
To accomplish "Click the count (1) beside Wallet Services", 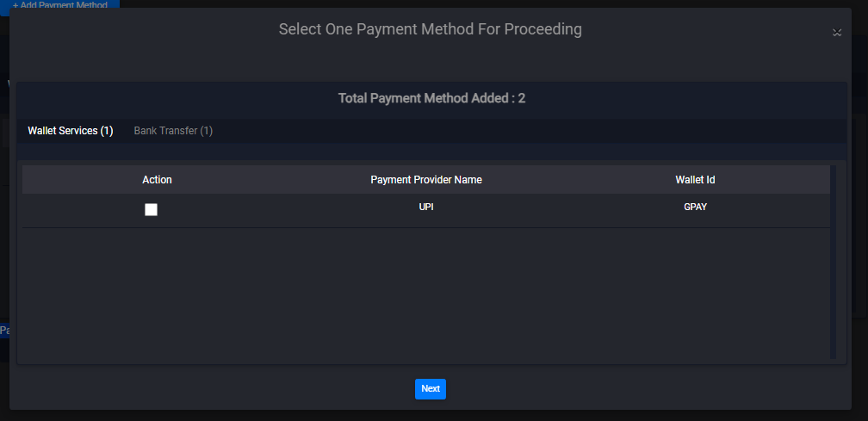I will (107, 131).
